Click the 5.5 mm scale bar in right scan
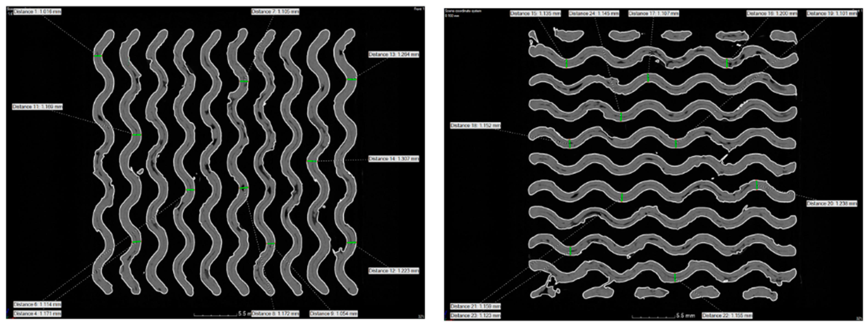 [x=653, y=317]
